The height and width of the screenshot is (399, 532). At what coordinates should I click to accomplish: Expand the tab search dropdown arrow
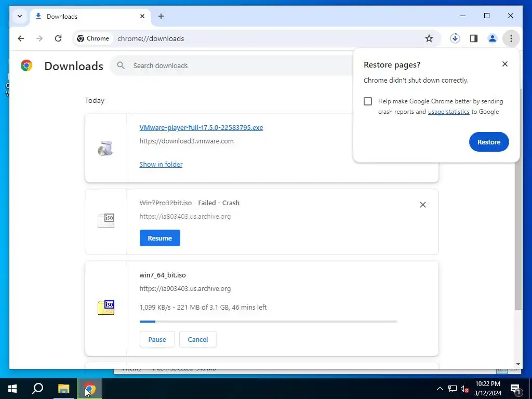point(20,16)
